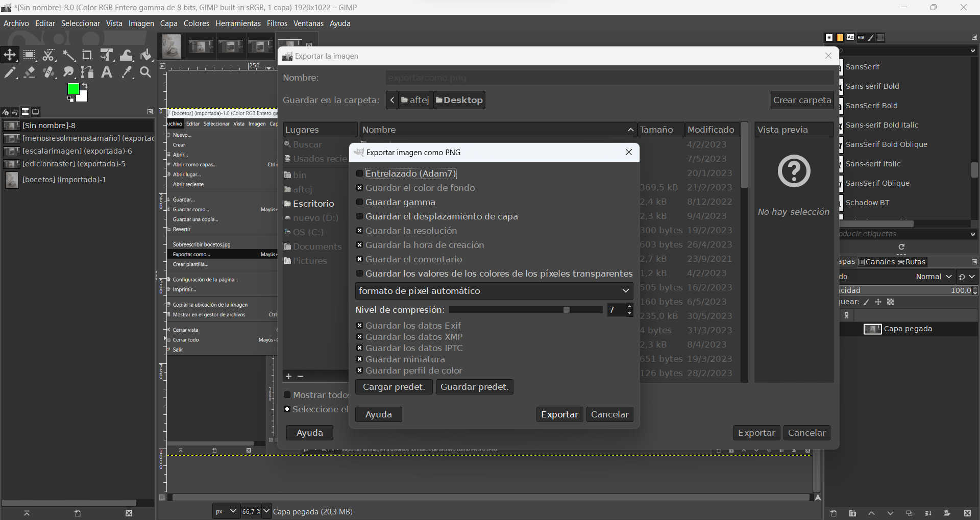Select the Heal tool

pyautogui.click(x=48, y=72)
